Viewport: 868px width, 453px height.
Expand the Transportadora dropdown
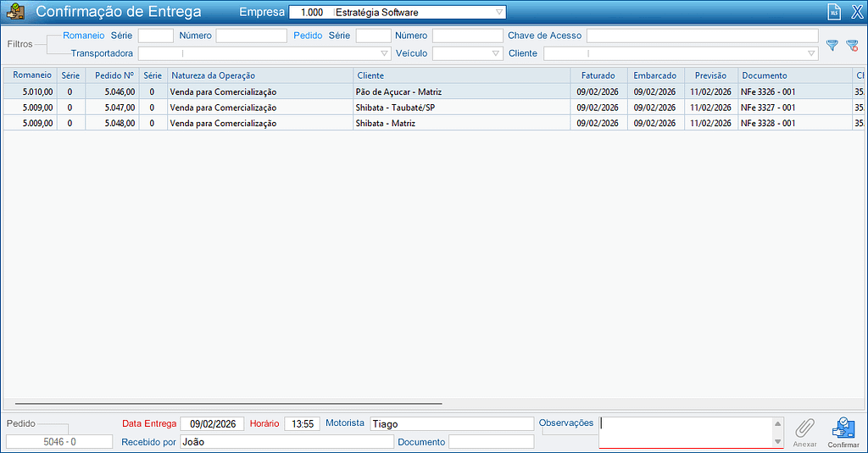[x=384, y=53]
